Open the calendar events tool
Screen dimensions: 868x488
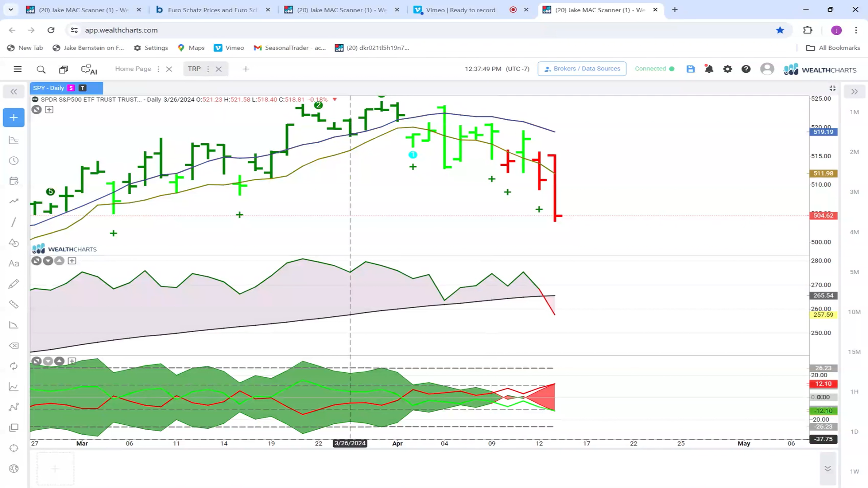click(x=14, y=181)
